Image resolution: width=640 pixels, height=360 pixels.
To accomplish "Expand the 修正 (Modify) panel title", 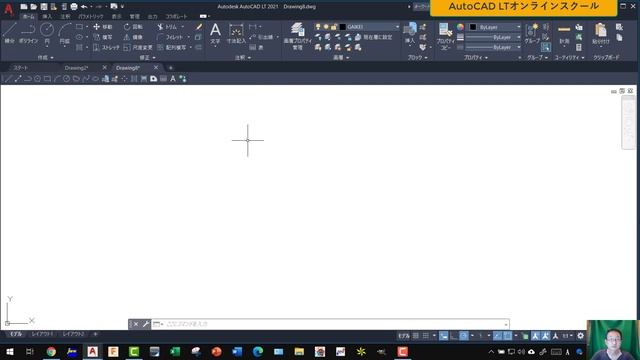I will tap(147, 58).
